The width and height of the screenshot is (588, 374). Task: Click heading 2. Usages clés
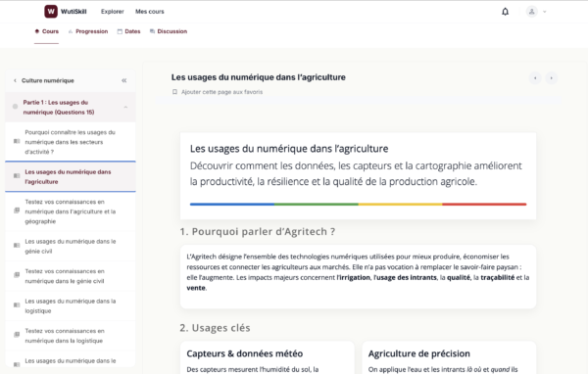point(215,328)
